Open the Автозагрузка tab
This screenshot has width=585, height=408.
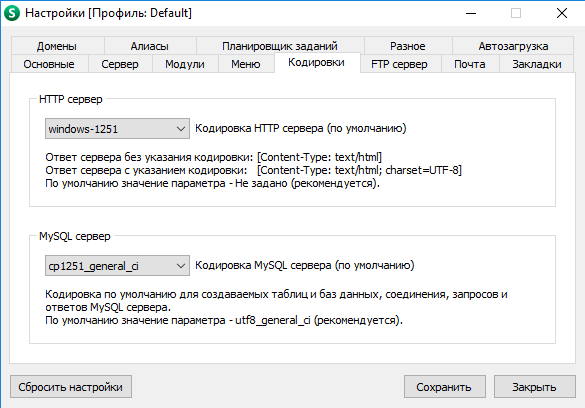(x=513, y=46)
